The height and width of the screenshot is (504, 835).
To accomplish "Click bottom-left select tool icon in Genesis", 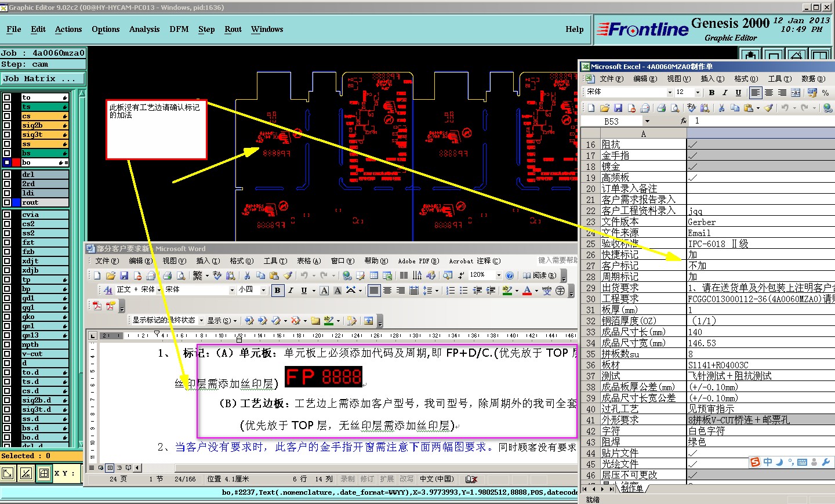I will click(x=8, y=474).
